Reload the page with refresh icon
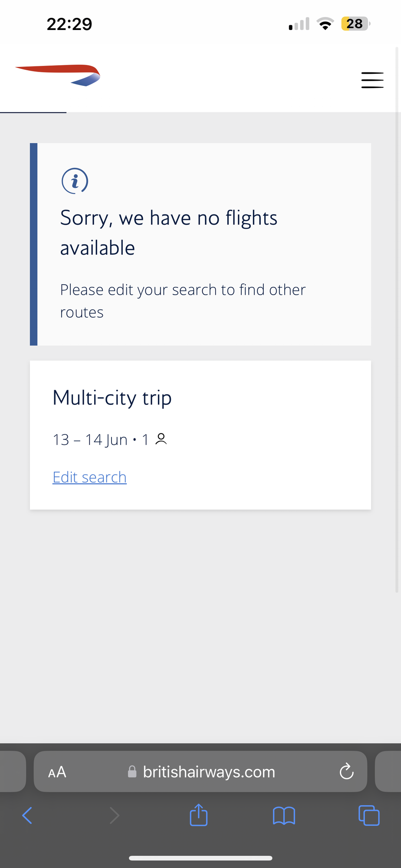Screen dimensions: 401x868 point(346,771)
